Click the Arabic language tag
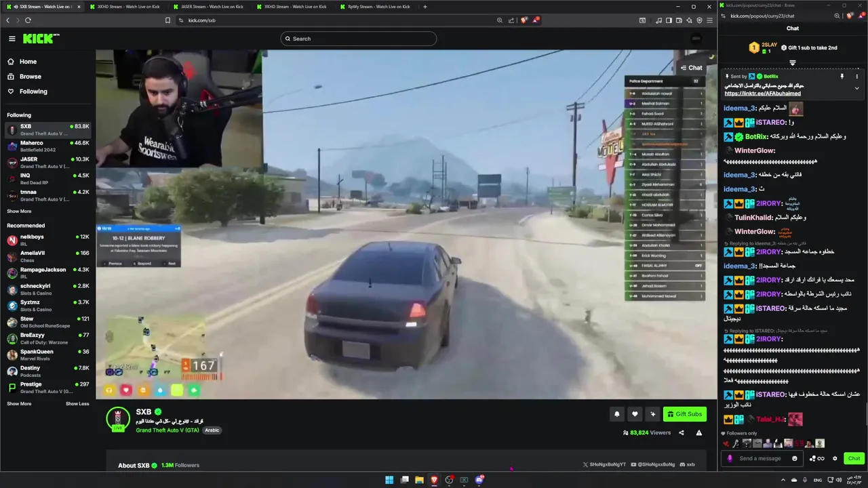Image resolution: width=868 pixels, height=488 pixels. 212,430
